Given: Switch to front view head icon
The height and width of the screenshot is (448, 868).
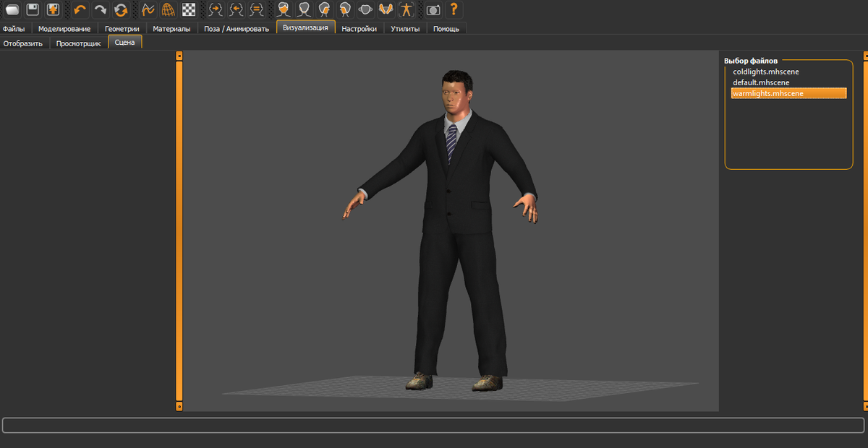Looking at the screenshot, I should 285,9.
